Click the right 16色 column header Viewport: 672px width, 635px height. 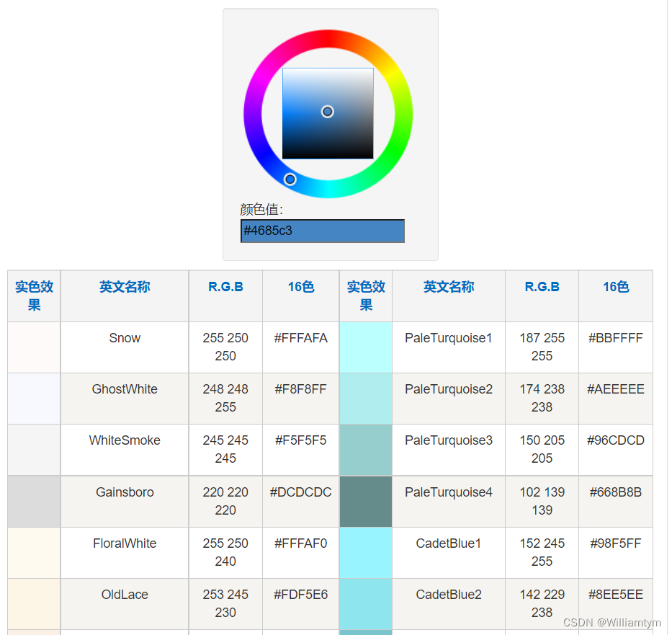pos(616,296)
